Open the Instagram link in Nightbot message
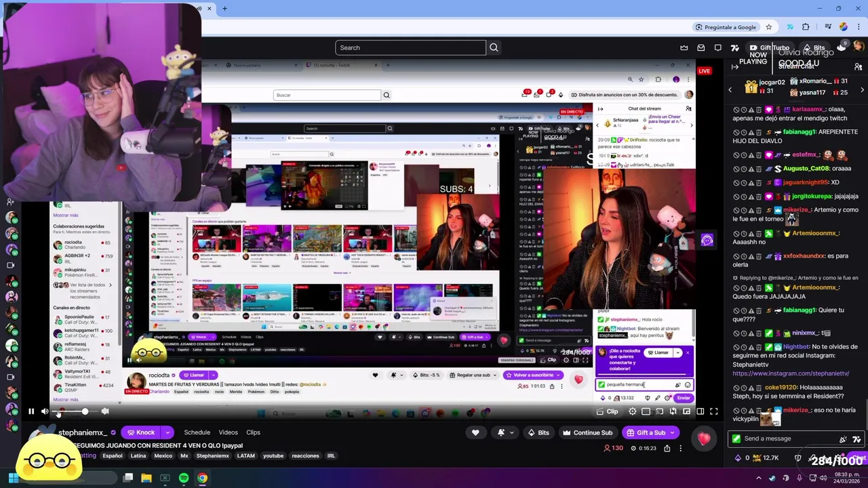Viewport: 868px width, 488px height. click(791, 373)
